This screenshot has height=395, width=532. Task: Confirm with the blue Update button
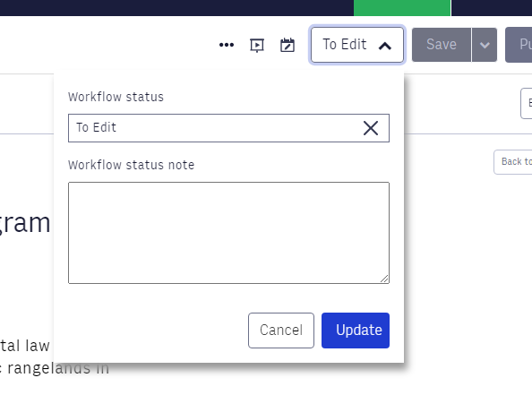pos(356,331)
